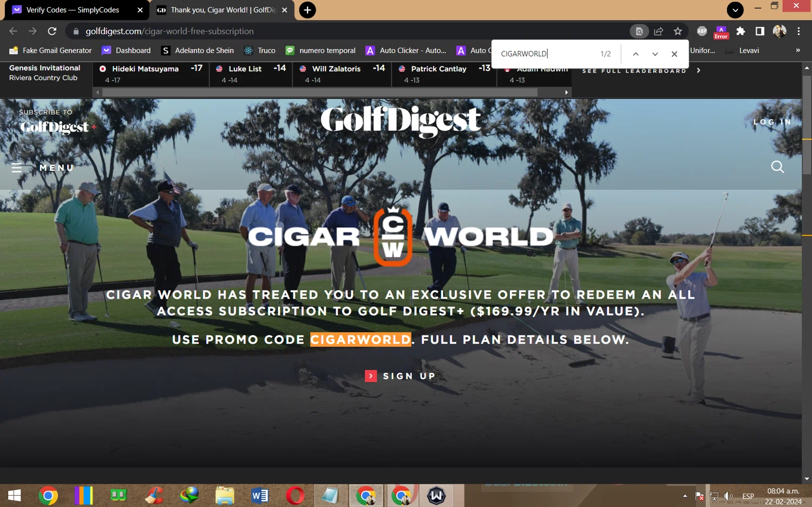
Task: Open a new browser tab
Action: 307,10
